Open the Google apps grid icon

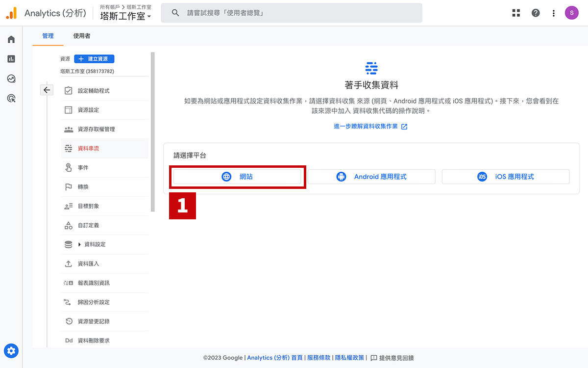tap(516, 13)
